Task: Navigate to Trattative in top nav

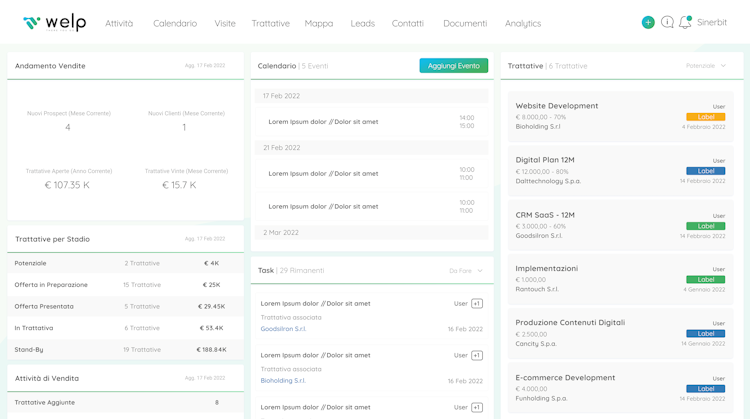Action: (270, 23)
